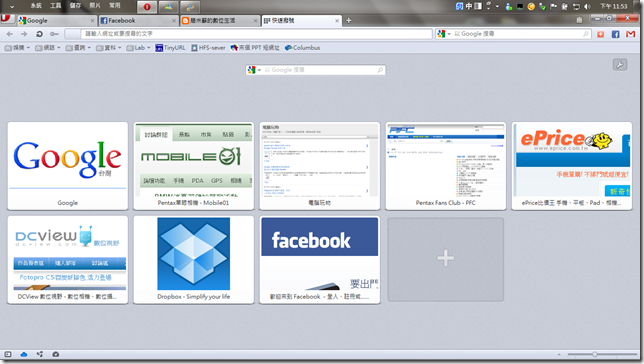The height and width of the screenshot is (364, 644).
Task: Open the 工具 taskbar toolbar item
Action: [x=55, y=6]
